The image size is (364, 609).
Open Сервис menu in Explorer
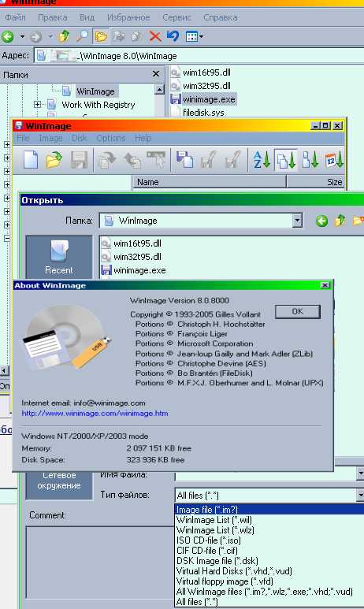[x=176, y=17]
